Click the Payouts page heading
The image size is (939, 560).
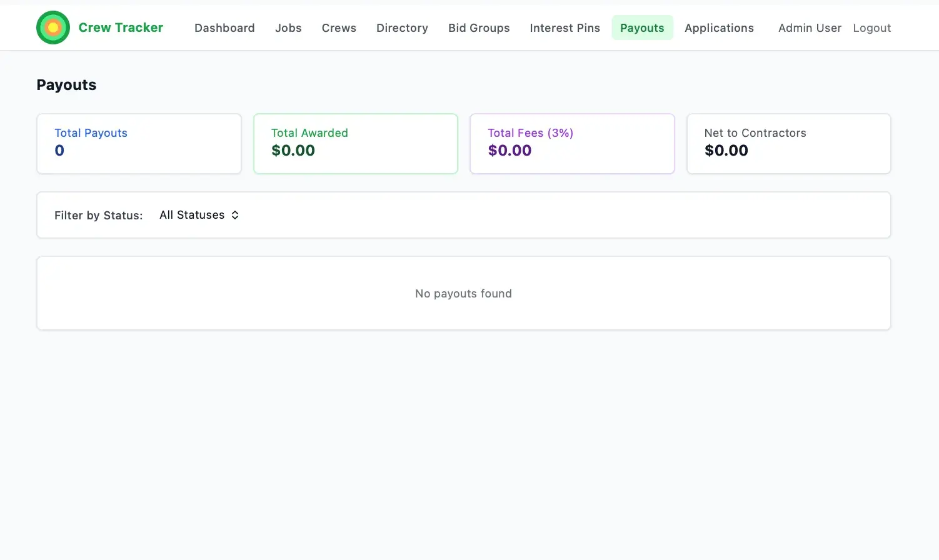point(66,85)
